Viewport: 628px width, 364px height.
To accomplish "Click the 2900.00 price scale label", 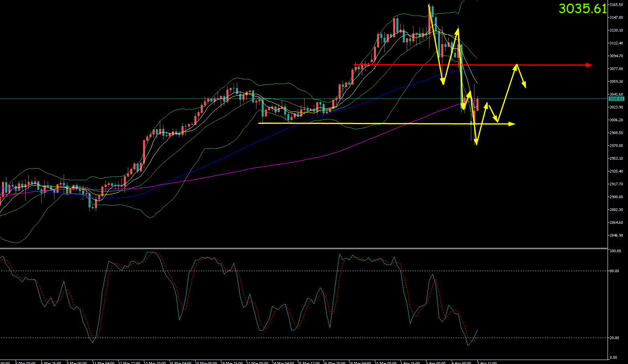I will coord(616,197).
